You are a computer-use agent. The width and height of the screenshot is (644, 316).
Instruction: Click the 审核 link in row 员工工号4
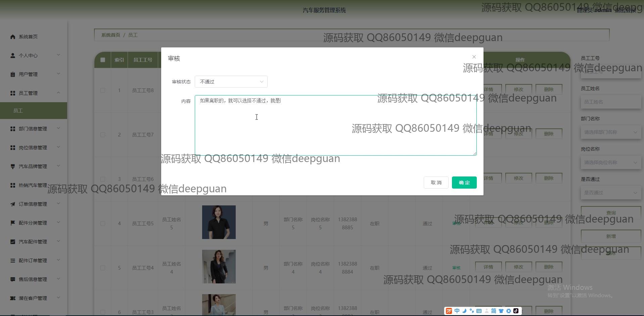point(456,268)
